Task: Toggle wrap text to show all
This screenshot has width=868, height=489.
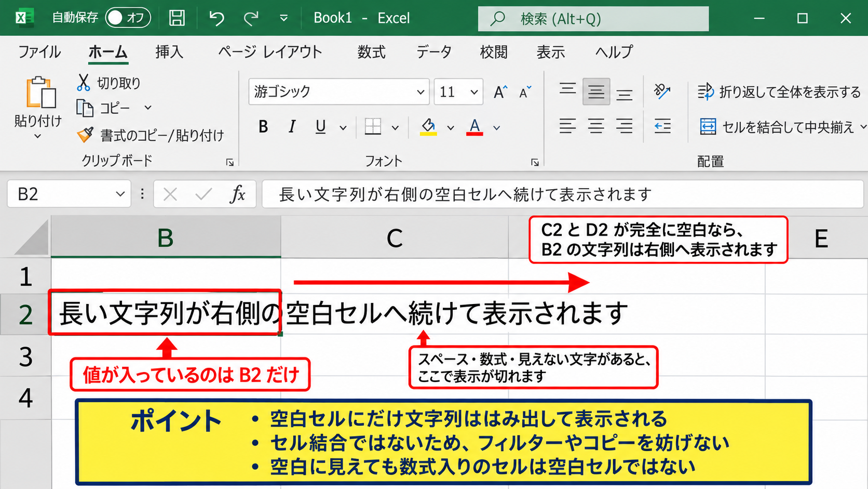Action: click(779, 92)
